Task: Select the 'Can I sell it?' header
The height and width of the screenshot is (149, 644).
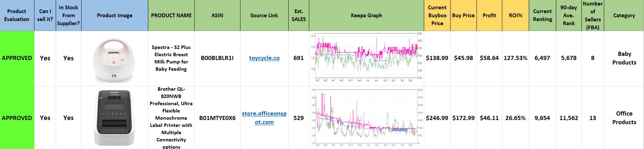Action: point(45,16)
